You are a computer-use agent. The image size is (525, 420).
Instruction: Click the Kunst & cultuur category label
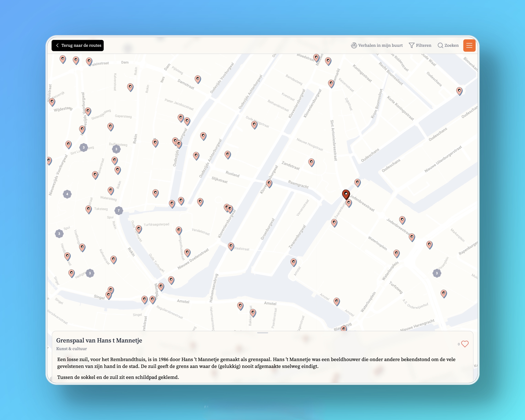coord(72,349)
